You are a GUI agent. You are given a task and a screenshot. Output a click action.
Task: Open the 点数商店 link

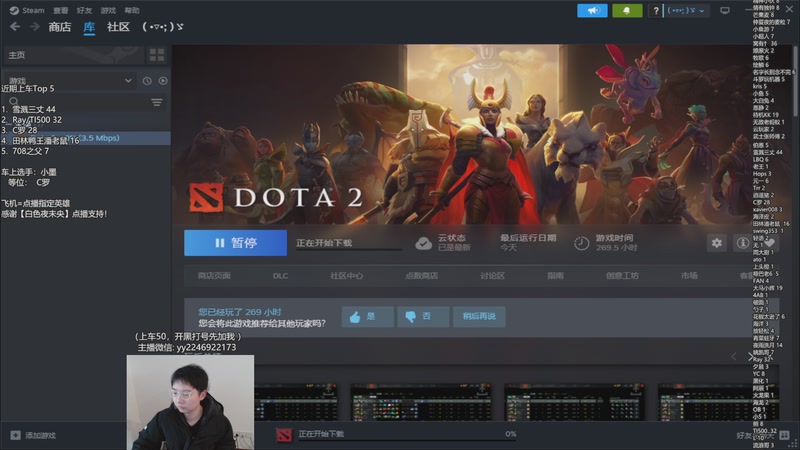tap(421, 276)
